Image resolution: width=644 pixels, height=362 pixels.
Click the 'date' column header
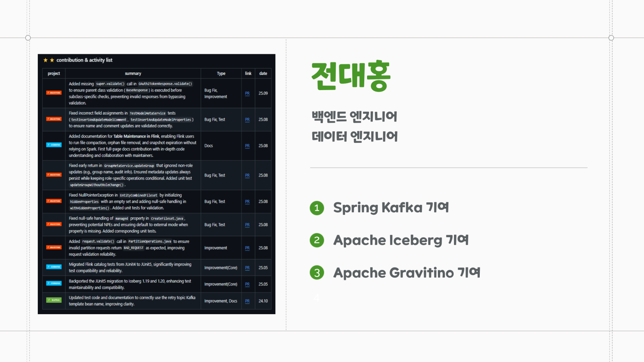263,74
